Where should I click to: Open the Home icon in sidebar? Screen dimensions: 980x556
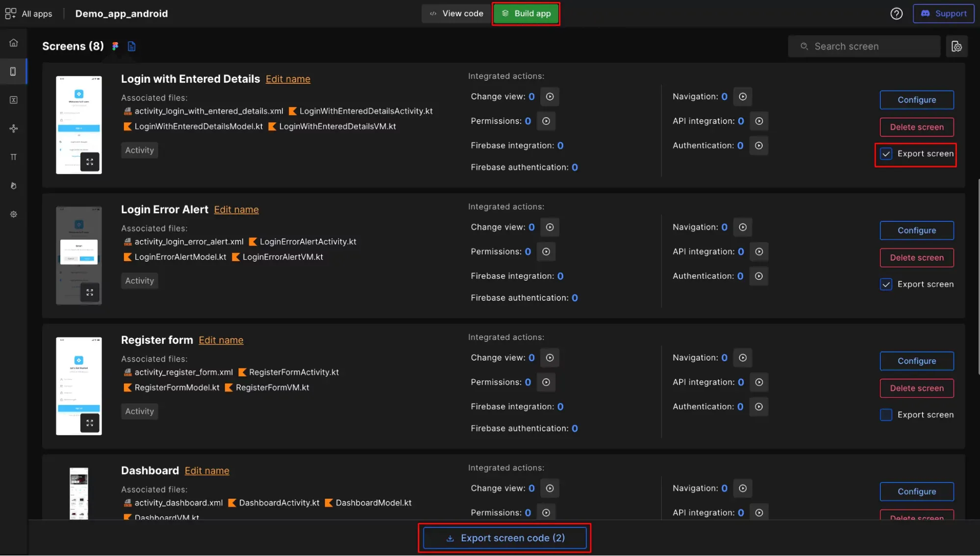pyautogui.click(x=14, y=43)
